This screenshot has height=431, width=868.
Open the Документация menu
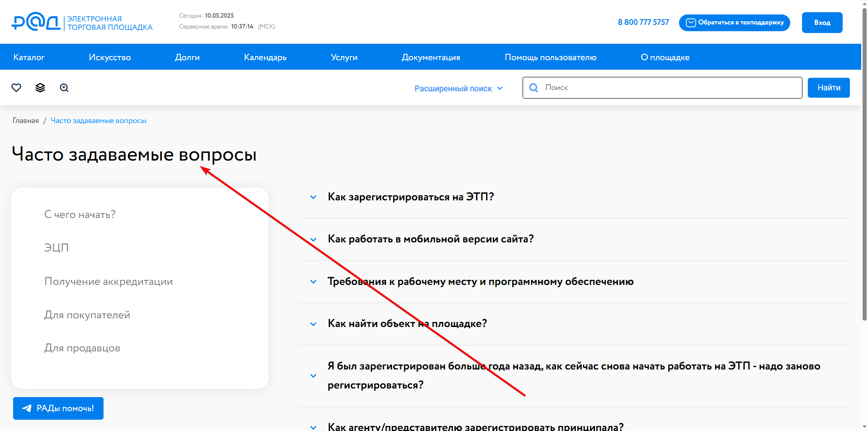[x=431, y=57]
